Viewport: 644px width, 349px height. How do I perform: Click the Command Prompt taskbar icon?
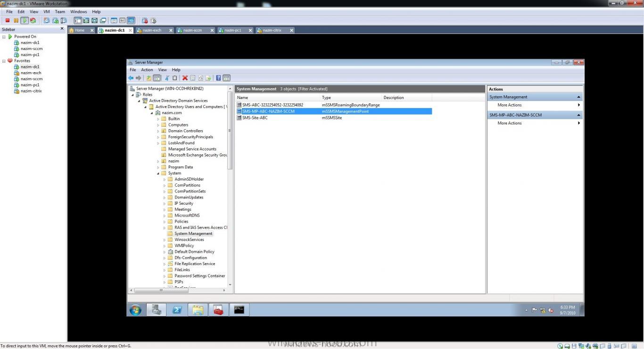click(239, 310)
